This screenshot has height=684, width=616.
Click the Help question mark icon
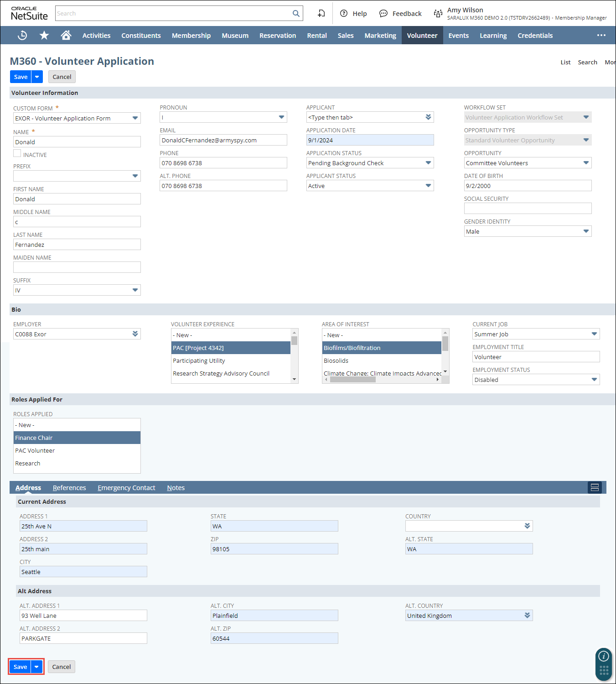click(344, 14)
